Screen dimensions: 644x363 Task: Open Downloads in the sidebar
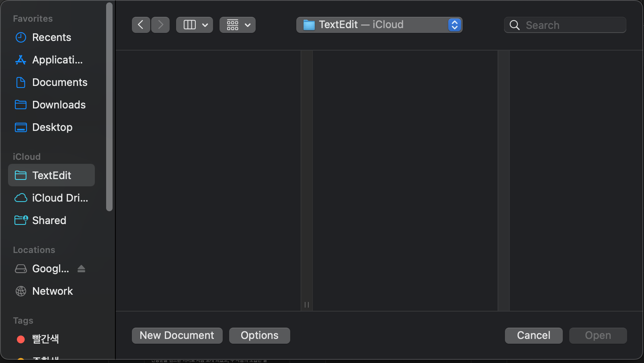click(x=51, y=105)
